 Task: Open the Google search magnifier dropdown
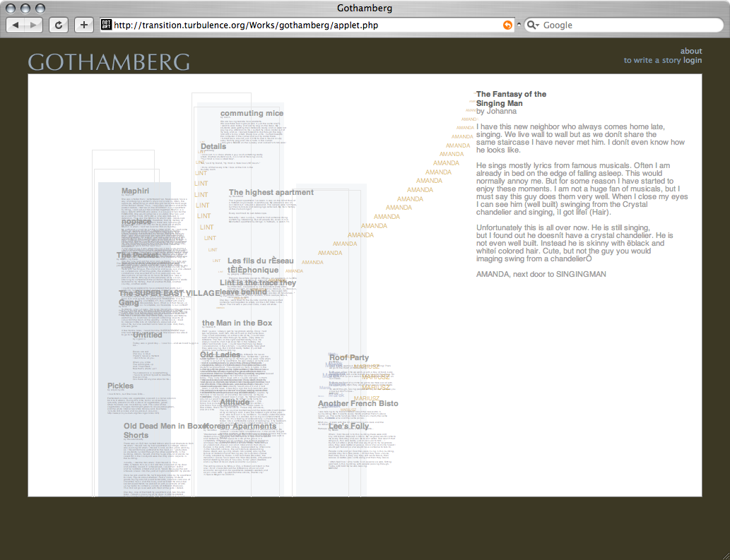click(534, 25)
